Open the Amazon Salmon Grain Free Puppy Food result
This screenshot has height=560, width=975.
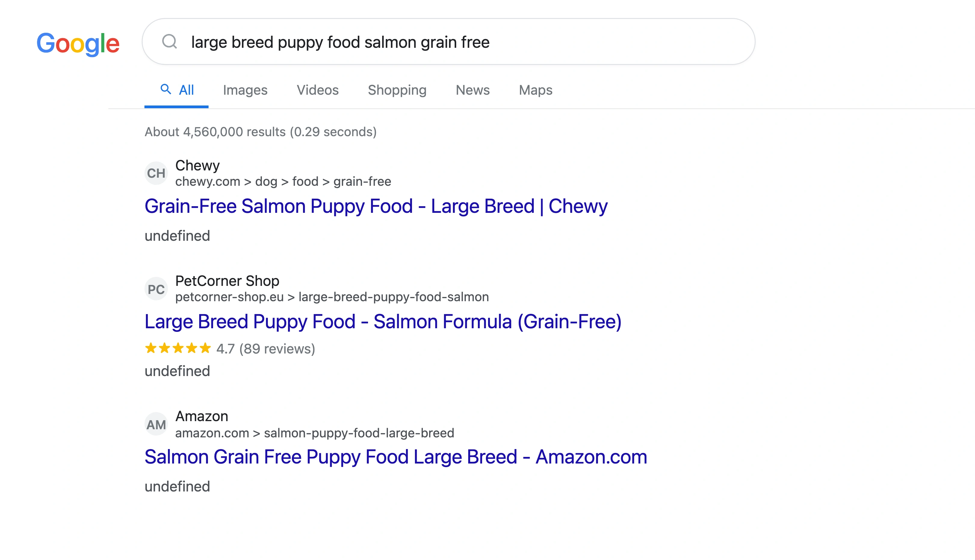pyautogui.click(x=396, y=457)
